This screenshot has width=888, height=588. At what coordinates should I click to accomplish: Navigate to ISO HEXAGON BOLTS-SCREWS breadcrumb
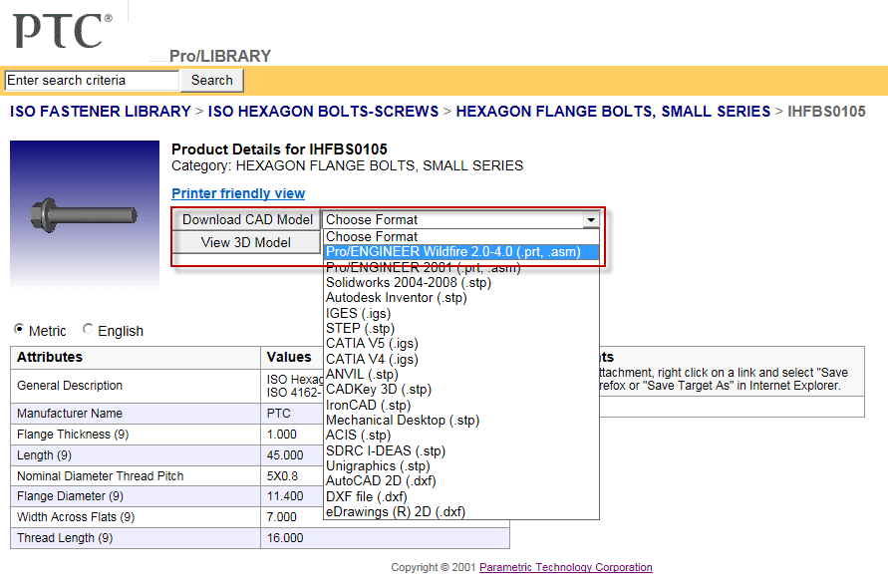323,112
